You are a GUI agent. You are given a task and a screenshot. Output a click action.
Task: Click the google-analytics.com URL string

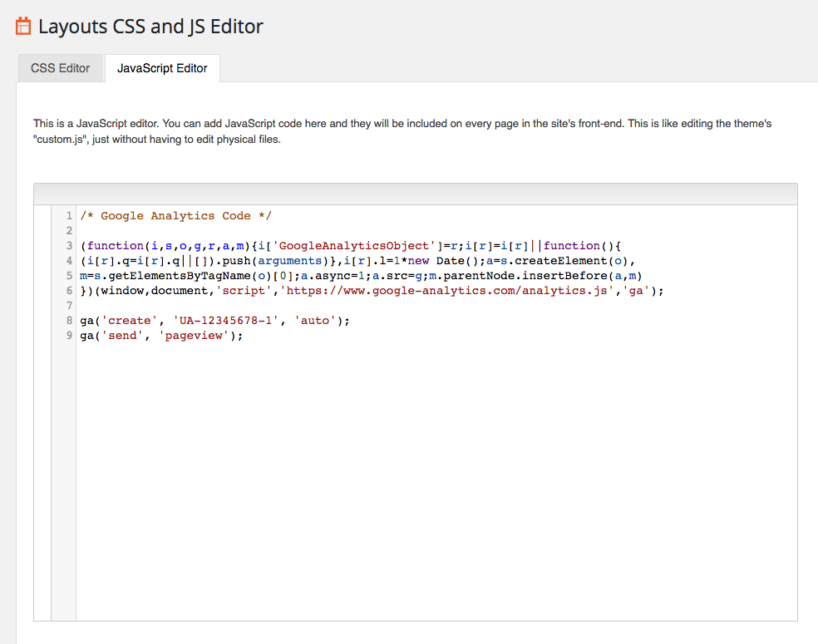pyautogui.click(x=446, y=291)
